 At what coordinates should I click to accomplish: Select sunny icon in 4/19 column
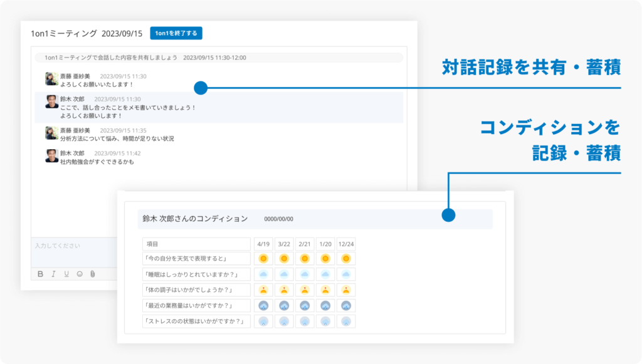(x=263, y=259)
